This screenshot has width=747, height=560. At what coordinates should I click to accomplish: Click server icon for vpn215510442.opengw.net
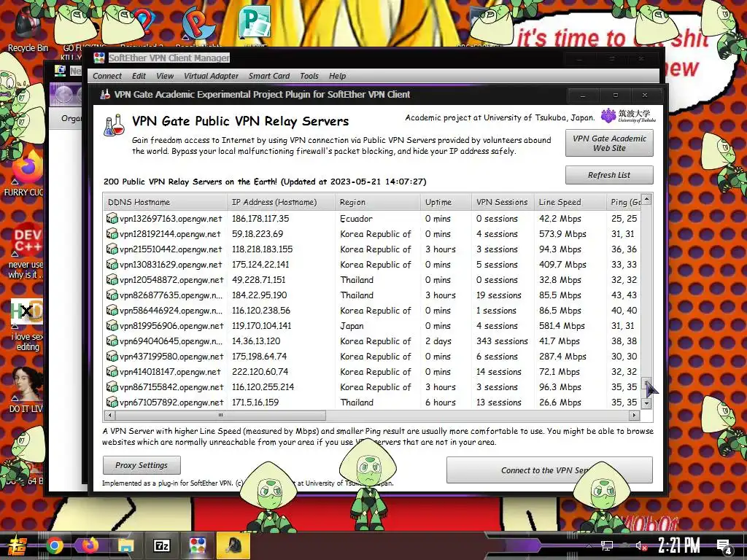[112, 249]
